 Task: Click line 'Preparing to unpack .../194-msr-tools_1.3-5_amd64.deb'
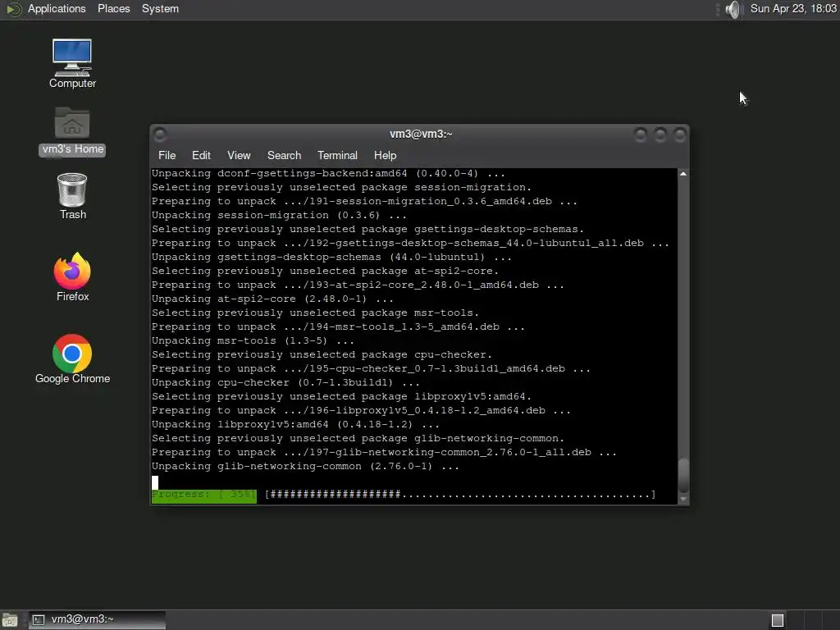(x=325, y=326)
